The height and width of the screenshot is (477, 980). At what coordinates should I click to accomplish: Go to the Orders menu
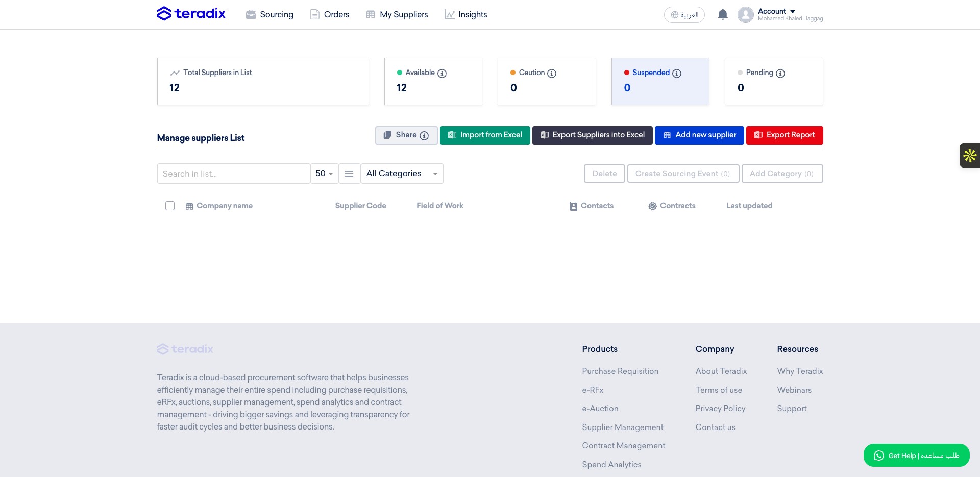[330, 14]
